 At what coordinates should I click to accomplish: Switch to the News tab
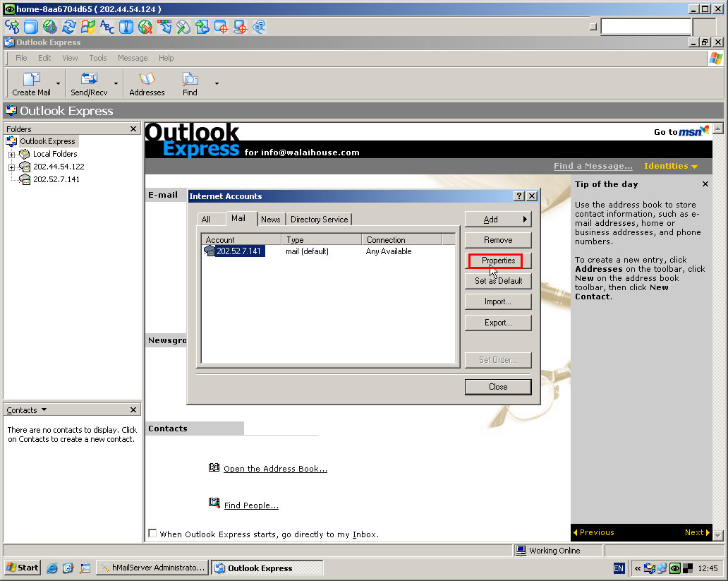click(x=271, y=220)
